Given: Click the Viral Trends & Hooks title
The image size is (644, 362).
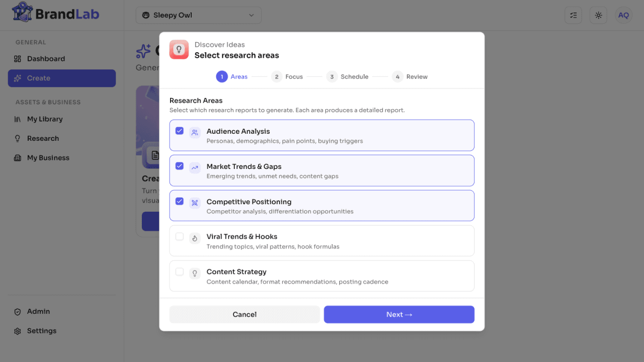Looking at the screenshot, I should [242, 237].
